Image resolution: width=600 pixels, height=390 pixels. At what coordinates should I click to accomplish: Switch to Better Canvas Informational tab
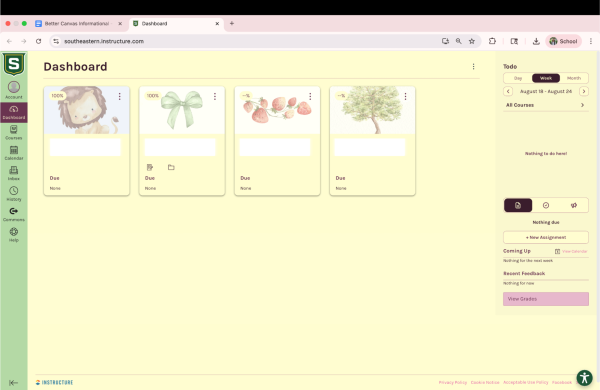pyautogui.click(x=77, y=23)
